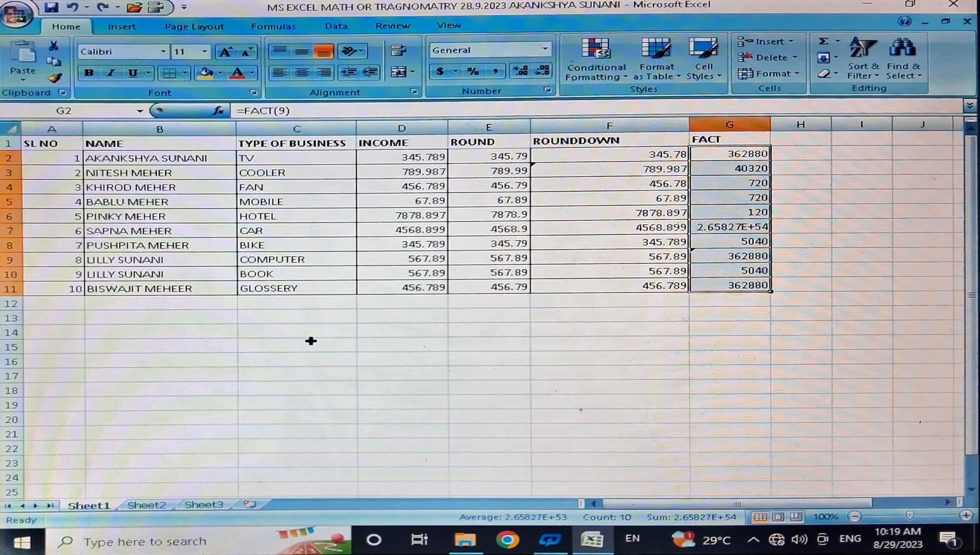Toggle Italic formatting
980x555 pixels.
110,73
